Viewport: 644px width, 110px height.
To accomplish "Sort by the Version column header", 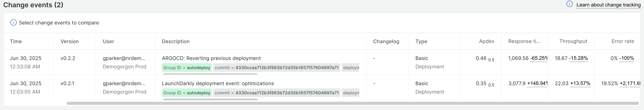I will (x=70, y=41).
